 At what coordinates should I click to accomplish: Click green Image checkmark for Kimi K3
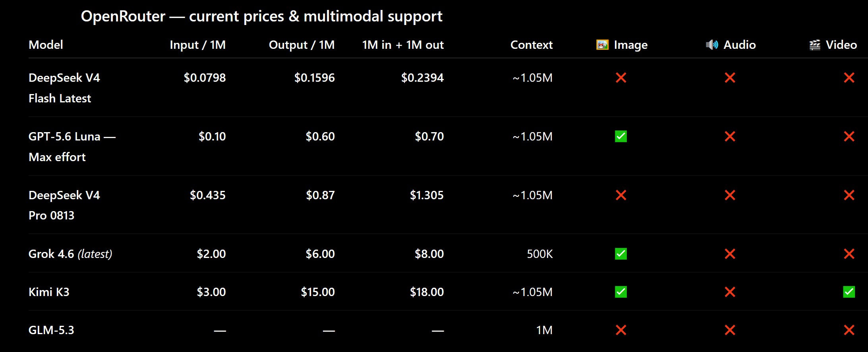(621, 292)
